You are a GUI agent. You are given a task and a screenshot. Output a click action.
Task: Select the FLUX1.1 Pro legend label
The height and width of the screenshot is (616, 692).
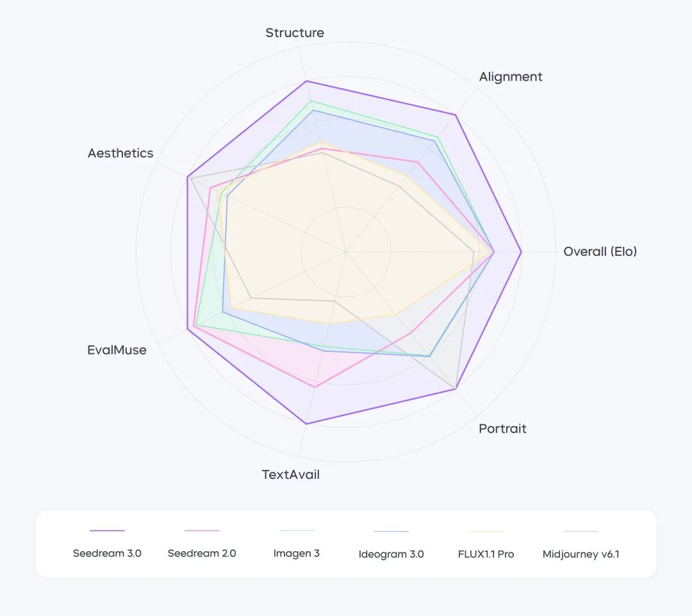tap(486, 554)
